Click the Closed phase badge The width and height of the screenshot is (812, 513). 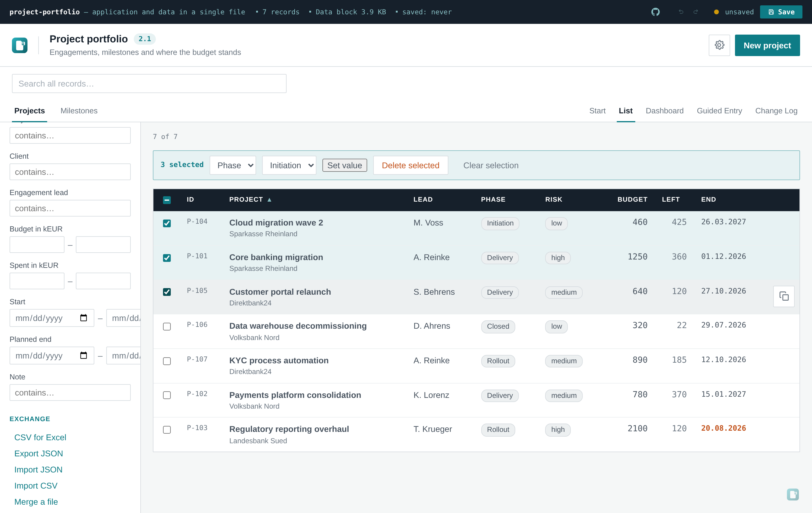point(498,326)
